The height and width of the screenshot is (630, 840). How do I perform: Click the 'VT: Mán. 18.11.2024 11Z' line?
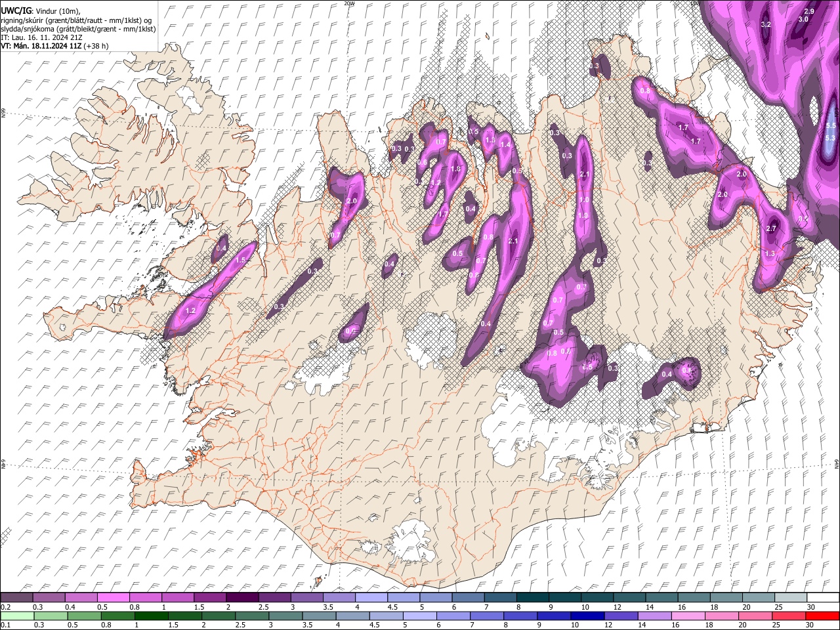coord(55,47)
